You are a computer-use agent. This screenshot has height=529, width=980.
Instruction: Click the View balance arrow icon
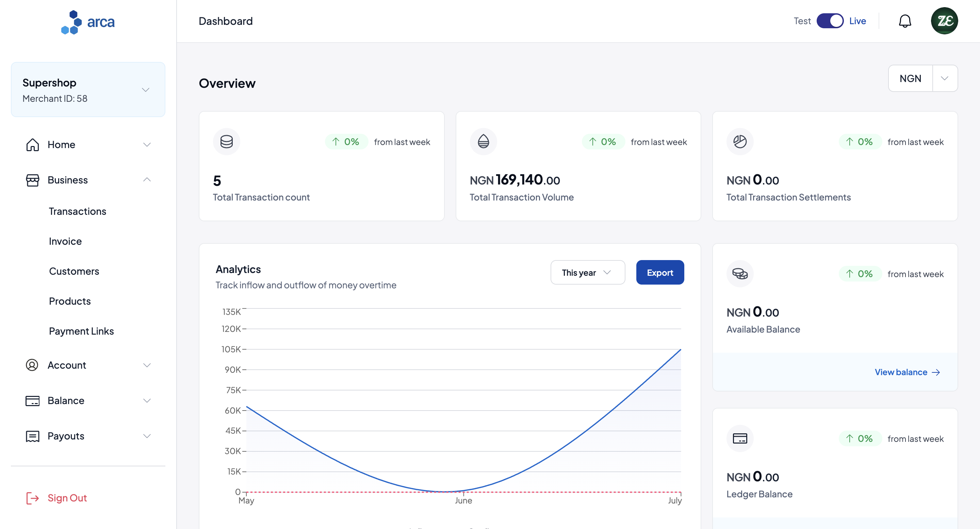pyautogui.click(x=936, y=372)
